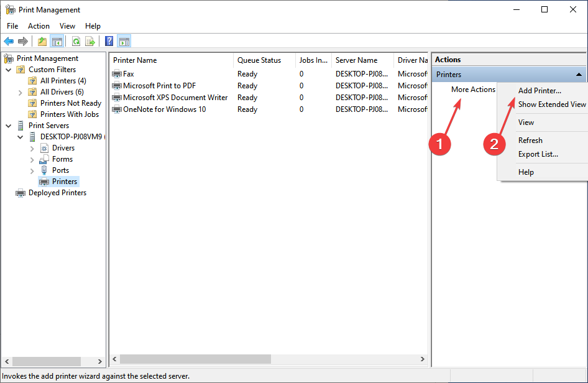Image resolution: width=588 pixels, height=383 pixels.
Task: Sort by the Queue Status column header
Action: click(264, 60)
